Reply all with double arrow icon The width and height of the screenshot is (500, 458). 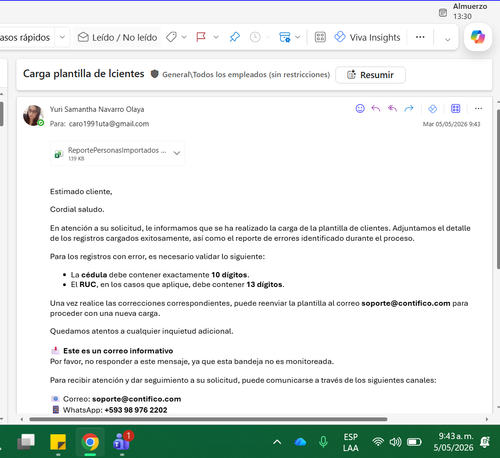point(392,108)
